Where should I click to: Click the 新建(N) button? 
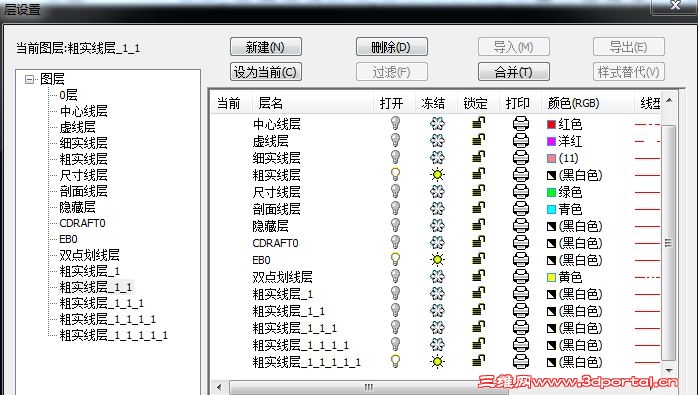pos(266,47)
